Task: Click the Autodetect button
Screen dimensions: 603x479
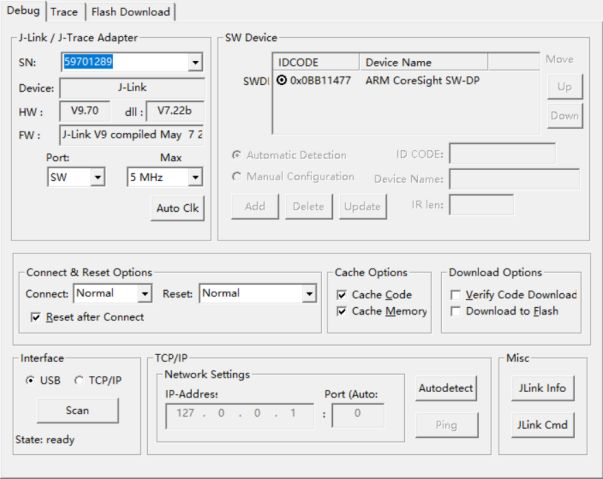Action: click(x=446, y=388)
